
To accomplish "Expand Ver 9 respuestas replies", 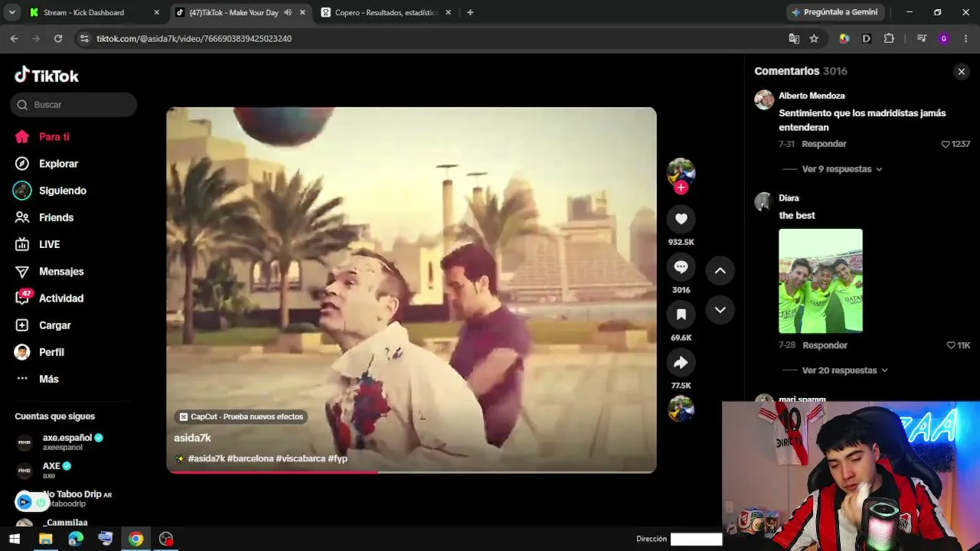I will tap(842, 169).
